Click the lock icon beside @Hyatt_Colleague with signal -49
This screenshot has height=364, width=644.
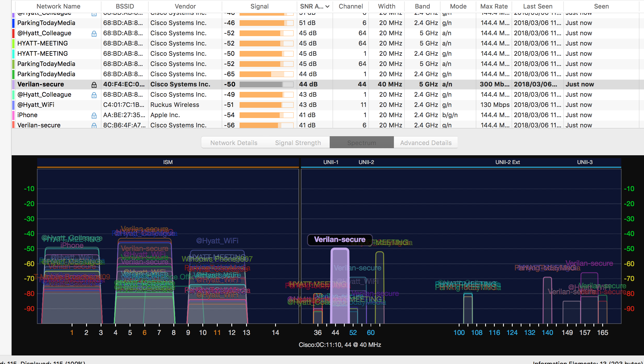(x=94, y=95)
